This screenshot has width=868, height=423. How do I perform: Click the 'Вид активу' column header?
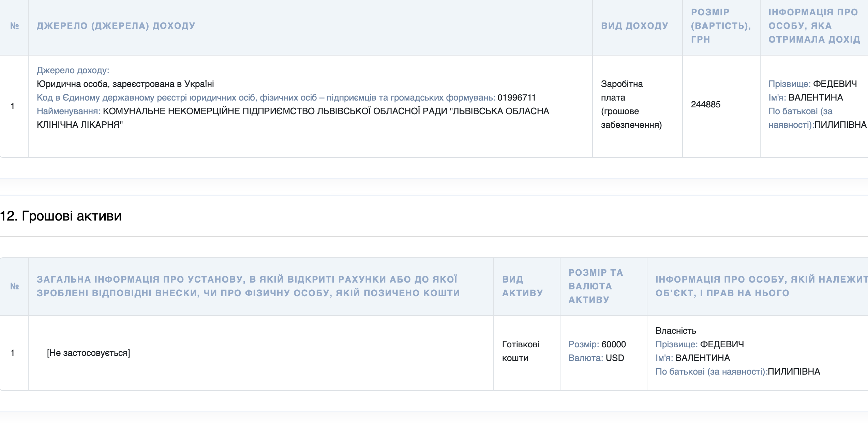(522, 286)
